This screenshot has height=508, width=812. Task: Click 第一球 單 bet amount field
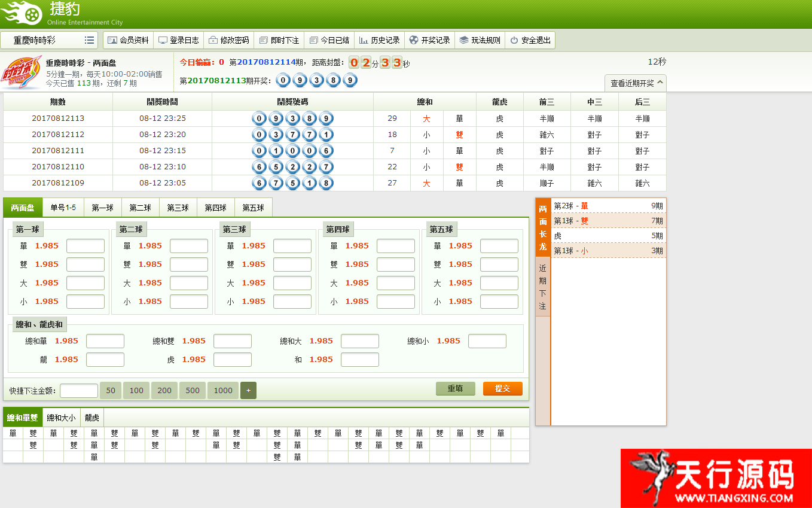[86, 246]
